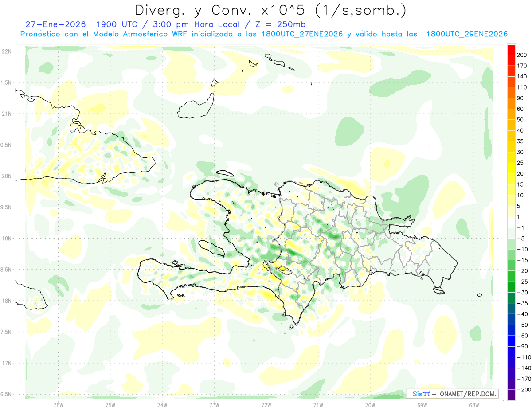The image size is (532, 411).
Task: Click the axis label "7.5N"
Action: pyautogui.click(x=7, y=332)
